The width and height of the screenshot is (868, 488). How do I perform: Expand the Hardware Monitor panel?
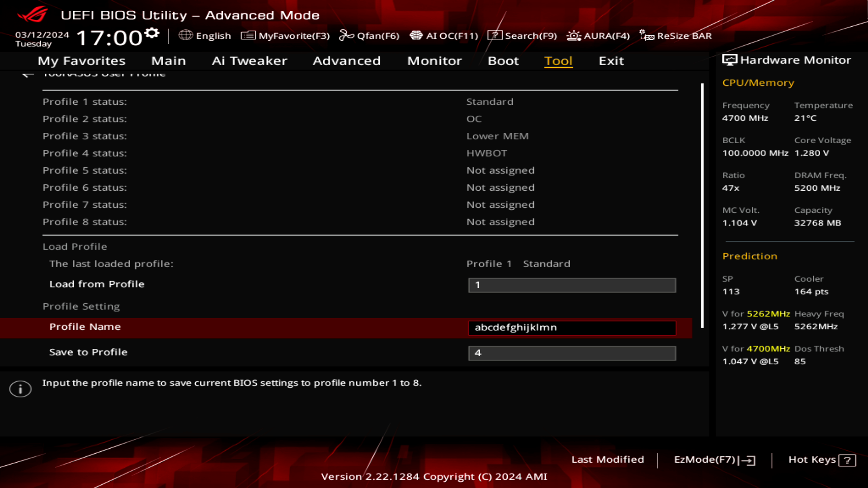(x=729, y=59)
